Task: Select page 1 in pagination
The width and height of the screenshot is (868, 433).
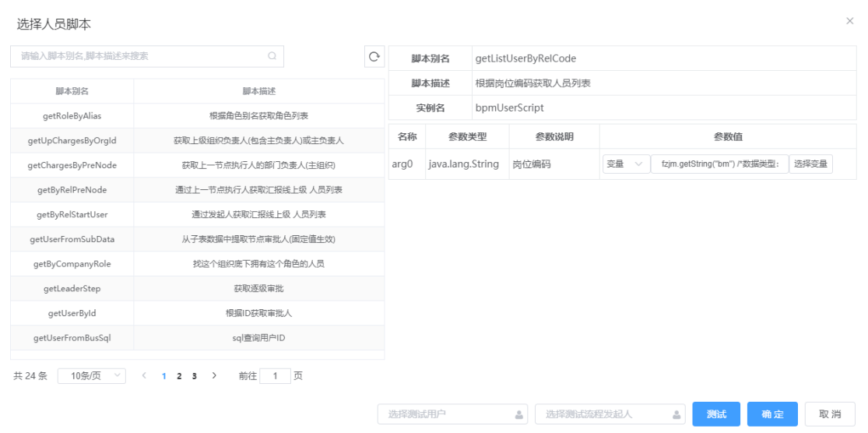Action: coord(163,376)
